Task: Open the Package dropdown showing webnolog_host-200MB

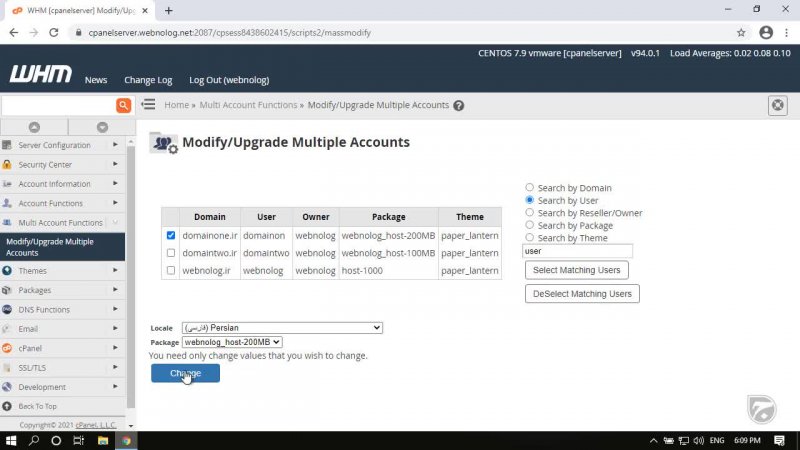Action: pyautogui.click(x=232, y=342)
